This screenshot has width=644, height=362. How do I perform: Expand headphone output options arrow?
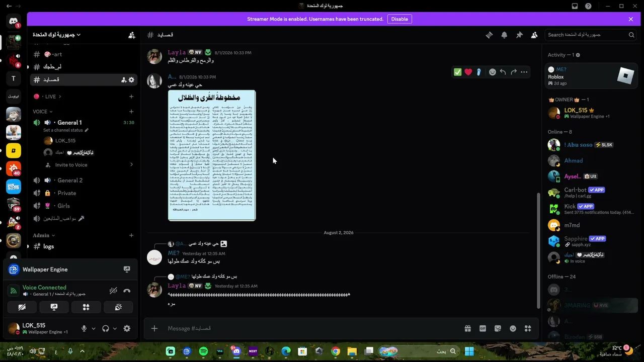[115, 328]
